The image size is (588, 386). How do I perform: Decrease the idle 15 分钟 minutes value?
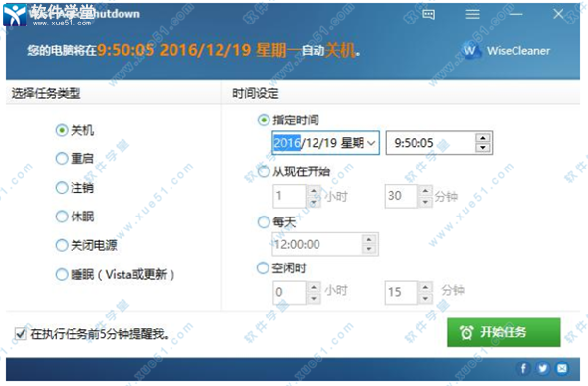point(425,298)
